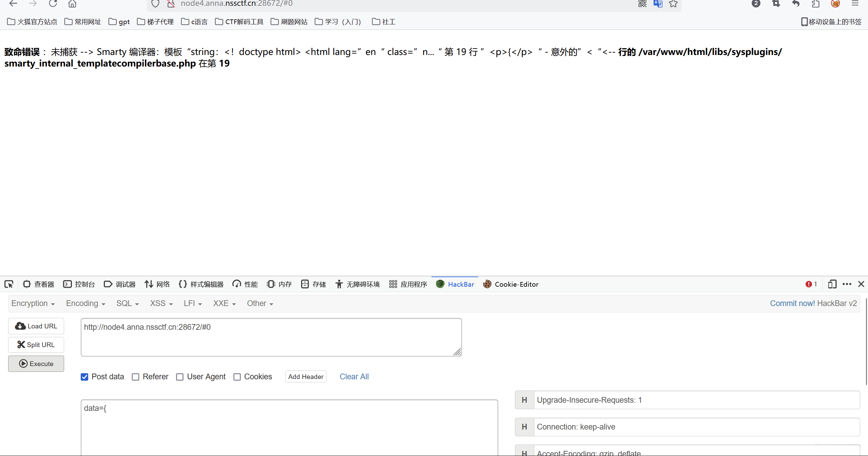Image resolution: width=868 pixels, height=456 pixels.
Task: Go to the home page icon
Action: click(x=72, y=4)
